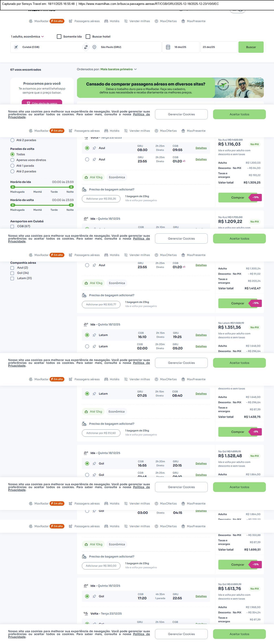Pin the Gol 16:55 outbound flight
Screen dimensions: 274x644
[x=94, y=464]
